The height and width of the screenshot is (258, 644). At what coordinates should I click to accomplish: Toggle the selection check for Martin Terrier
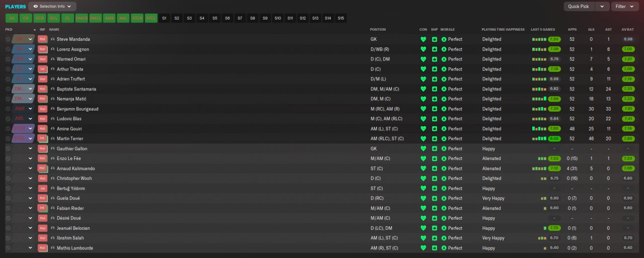tap(8, 138)
